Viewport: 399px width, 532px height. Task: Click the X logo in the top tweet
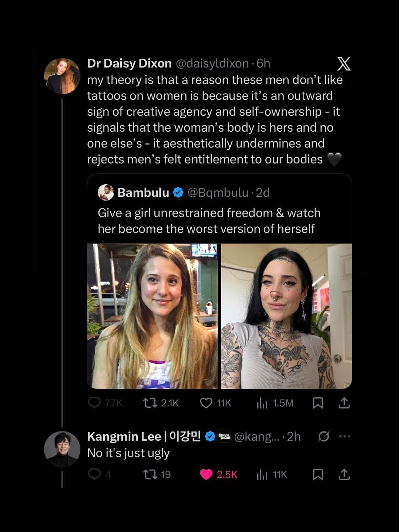click(x=343, y=64)
